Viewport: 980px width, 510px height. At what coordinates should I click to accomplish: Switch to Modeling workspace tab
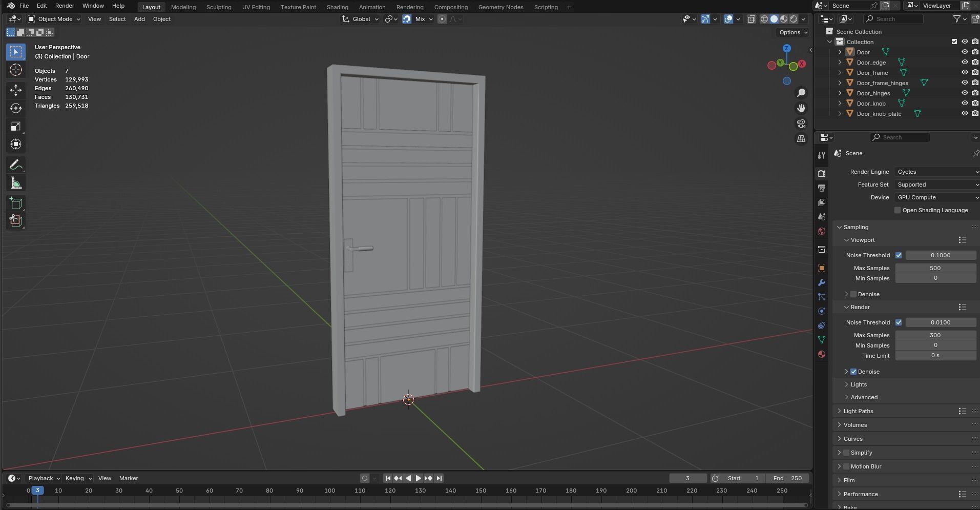[183, 7]
